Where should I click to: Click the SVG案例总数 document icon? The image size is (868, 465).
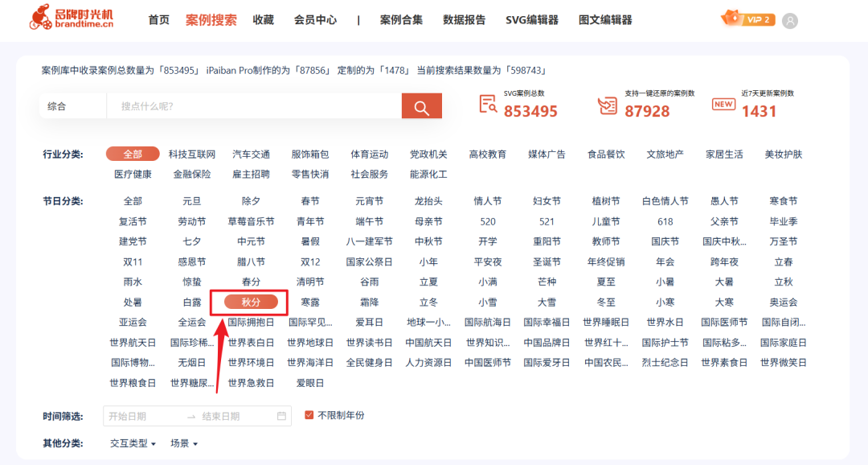(489, 104)
